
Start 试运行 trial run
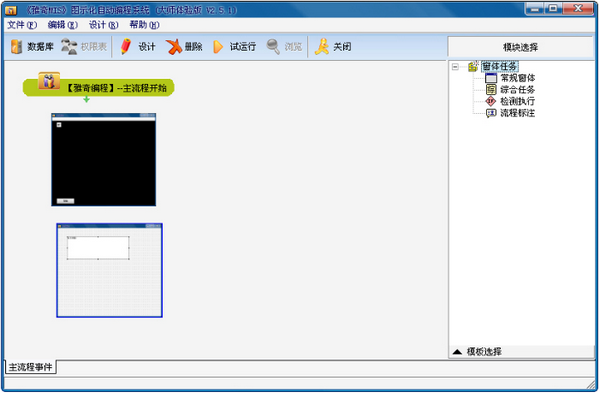(234, 47)
